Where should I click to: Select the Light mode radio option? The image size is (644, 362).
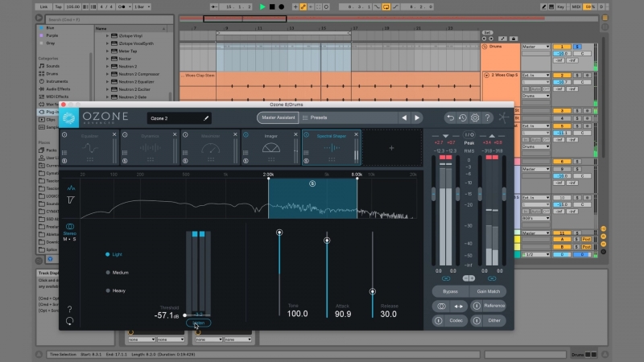108,254
